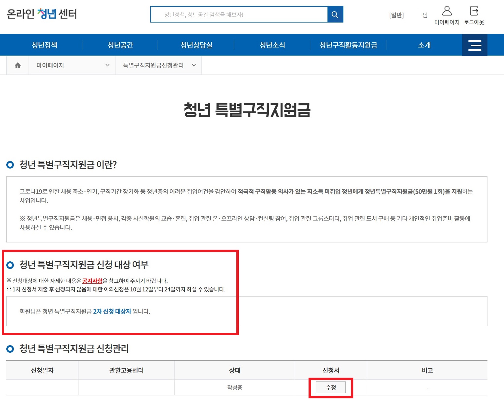Click the 청년 특별구직지원금 이란? heading
This screenshot has height=420, width=504.
click(x=68, y=165)
